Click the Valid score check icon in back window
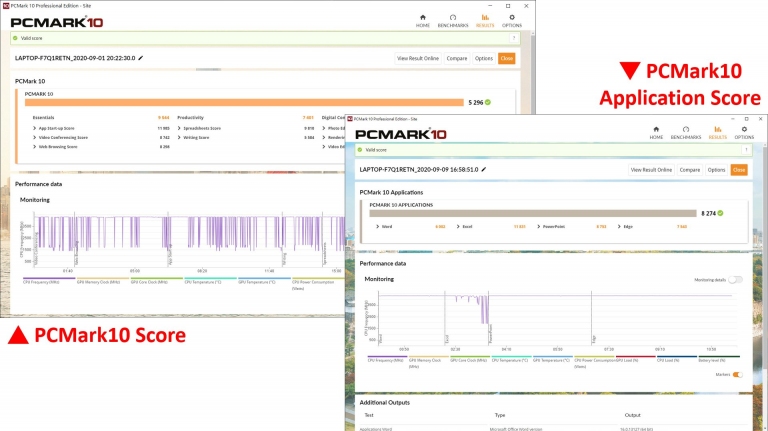This screenshot has height=431, width=768. 15,38
